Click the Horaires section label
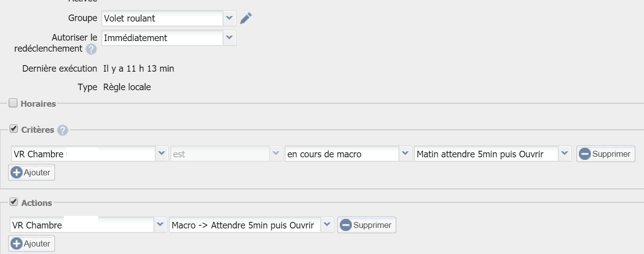The image size is (644, 254). click(38, 104)
